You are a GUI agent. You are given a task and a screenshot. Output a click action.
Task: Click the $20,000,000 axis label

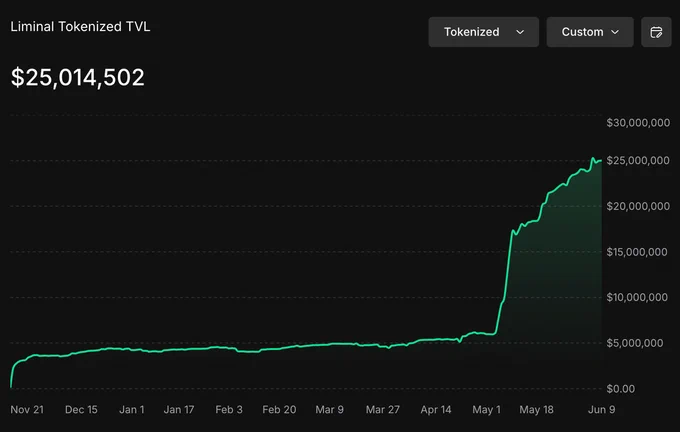coord(638,206)
